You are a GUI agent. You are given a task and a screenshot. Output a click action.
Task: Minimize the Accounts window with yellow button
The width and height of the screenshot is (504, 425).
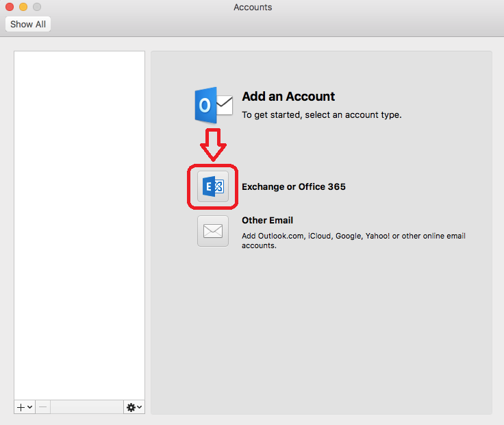pos(23,7)
